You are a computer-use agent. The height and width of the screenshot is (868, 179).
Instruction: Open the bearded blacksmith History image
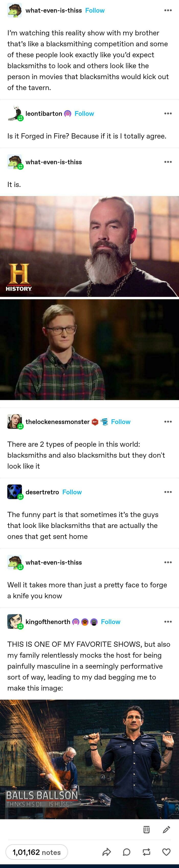[89, 246]
